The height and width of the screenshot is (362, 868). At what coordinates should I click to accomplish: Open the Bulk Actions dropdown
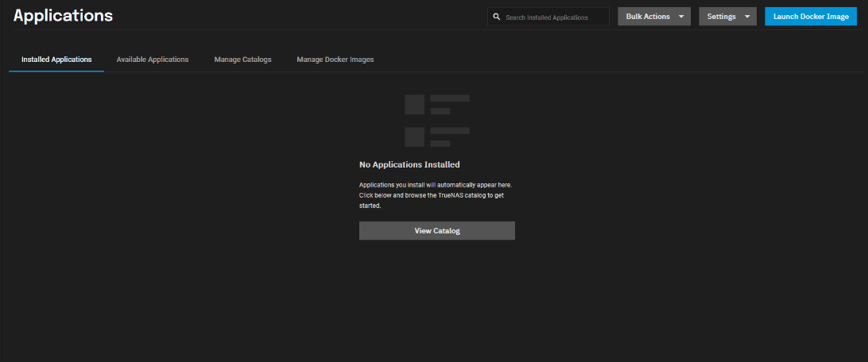tap(654, 17)
